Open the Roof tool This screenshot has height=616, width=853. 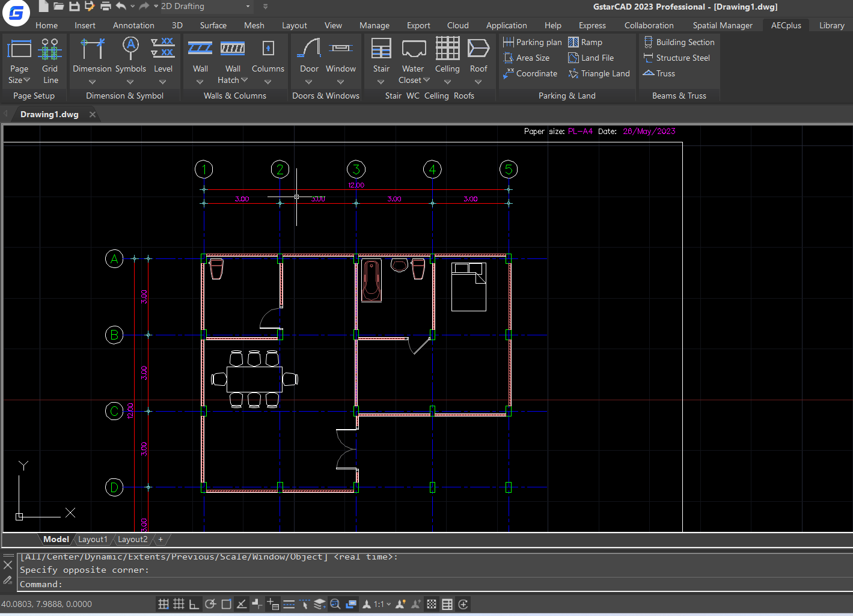(478, 58)
